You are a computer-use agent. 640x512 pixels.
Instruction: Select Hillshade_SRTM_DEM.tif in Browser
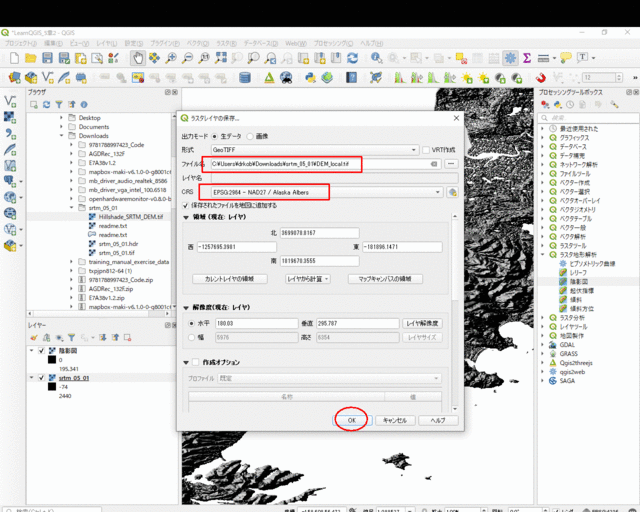(131, 217)
